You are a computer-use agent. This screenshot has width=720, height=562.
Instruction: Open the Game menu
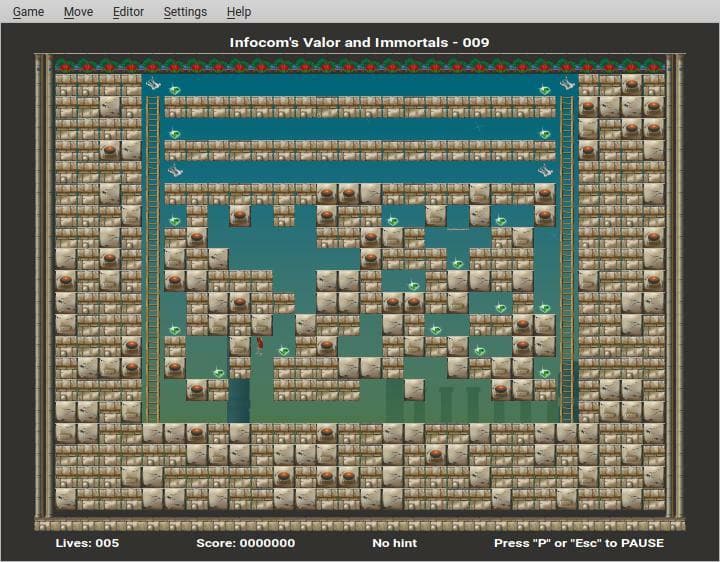click(28, 11)
